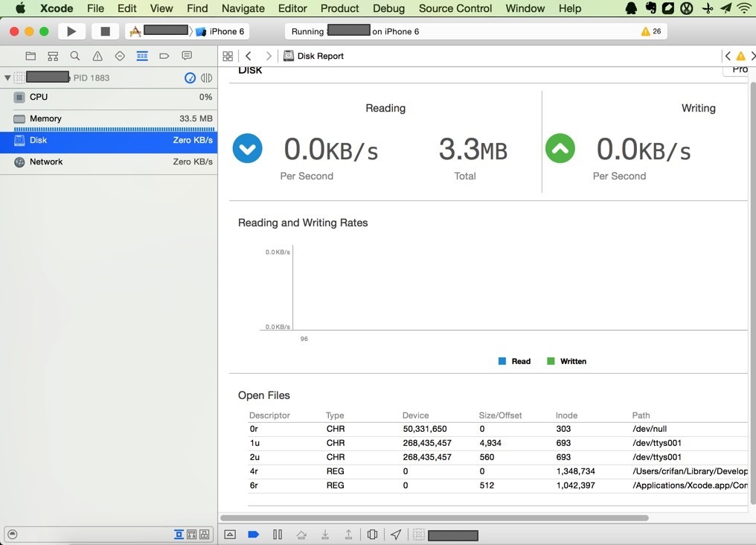Viewport: 756px width, 545px height.
Task: Toggle the first navigator bottom filter button
Action: (179, 535)
